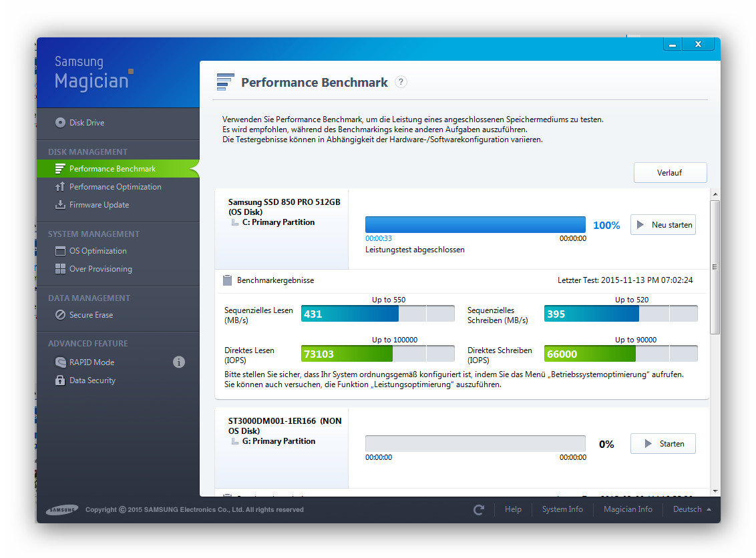Click the elapsed time 00:00:33
The width and height of the screenshot is (756, 558).
click(x=379, y=238)
